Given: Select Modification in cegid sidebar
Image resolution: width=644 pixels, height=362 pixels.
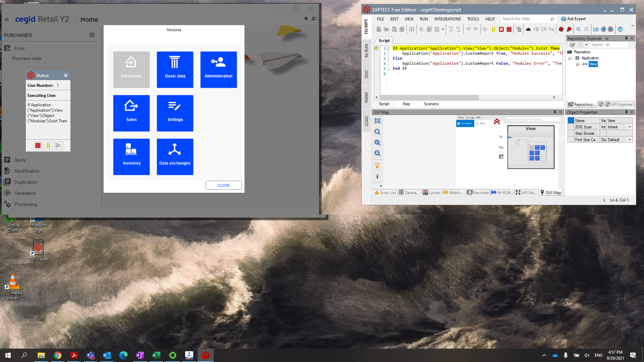Looking at the screenshot, I should click(26, 171).
